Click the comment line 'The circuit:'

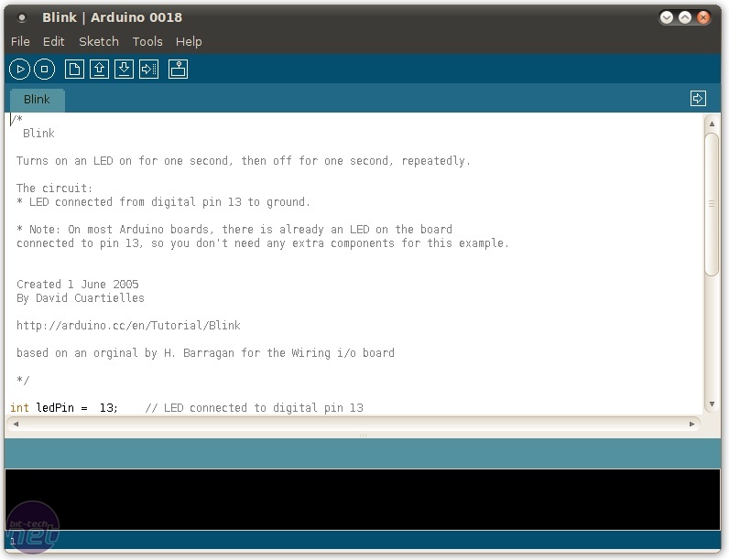[x=54, y=188]
